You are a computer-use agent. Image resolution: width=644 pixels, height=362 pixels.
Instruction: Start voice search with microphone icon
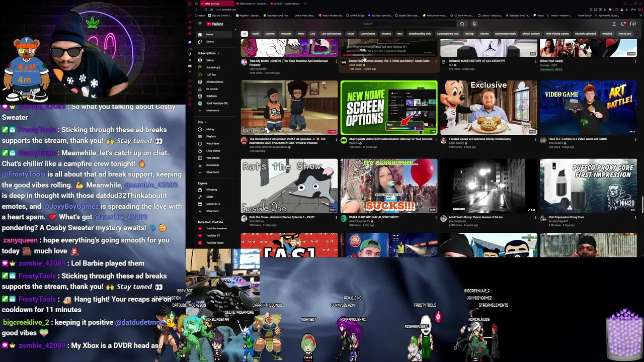(474, 24)
